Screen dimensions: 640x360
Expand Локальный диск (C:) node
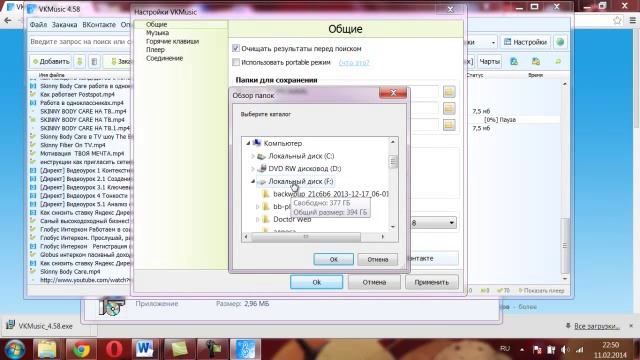[x=253, y=156]
